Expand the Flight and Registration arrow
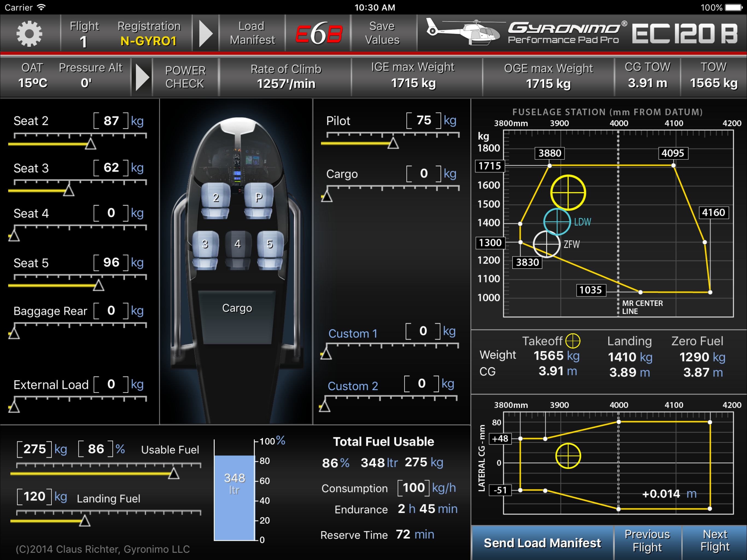The height and width of the screenshot is (560, 747). point(206,33)
